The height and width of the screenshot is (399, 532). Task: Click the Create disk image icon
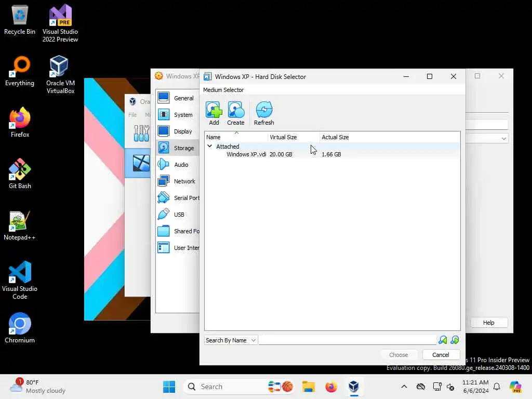236,113
